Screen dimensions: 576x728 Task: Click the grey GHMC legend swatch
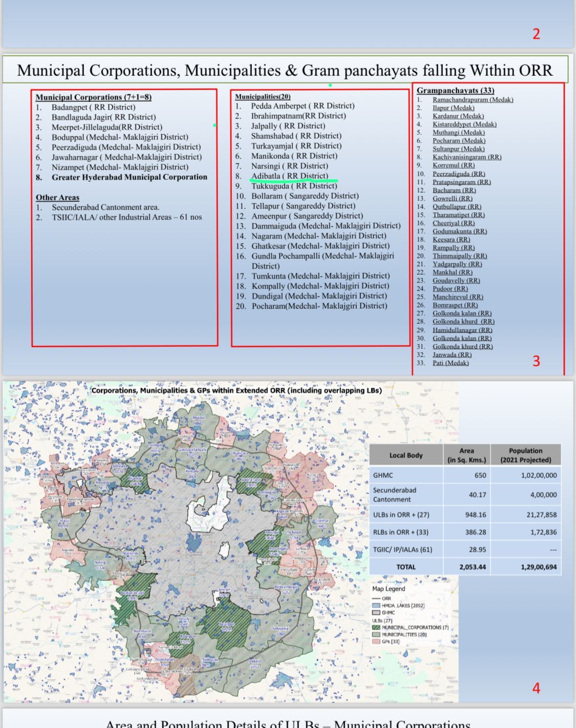376,613
